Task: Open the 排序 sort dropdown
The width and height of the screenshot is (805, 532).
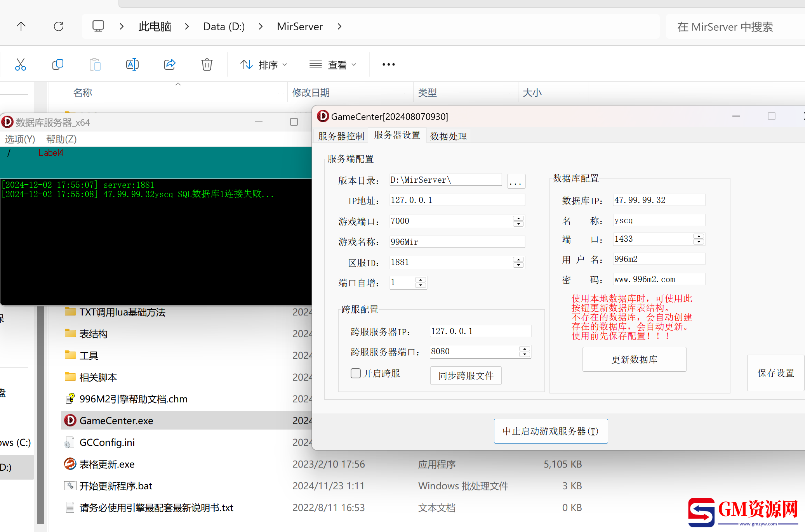Action: [264, 64]
